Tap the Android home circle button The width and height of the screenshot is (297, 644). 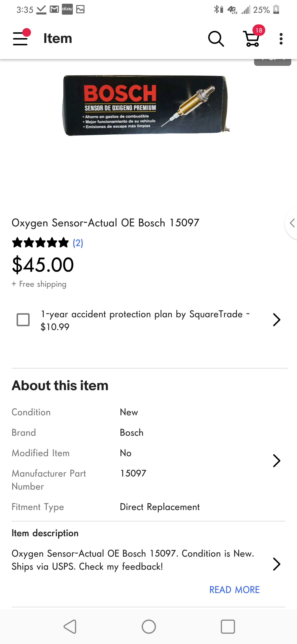click(149, 626)
